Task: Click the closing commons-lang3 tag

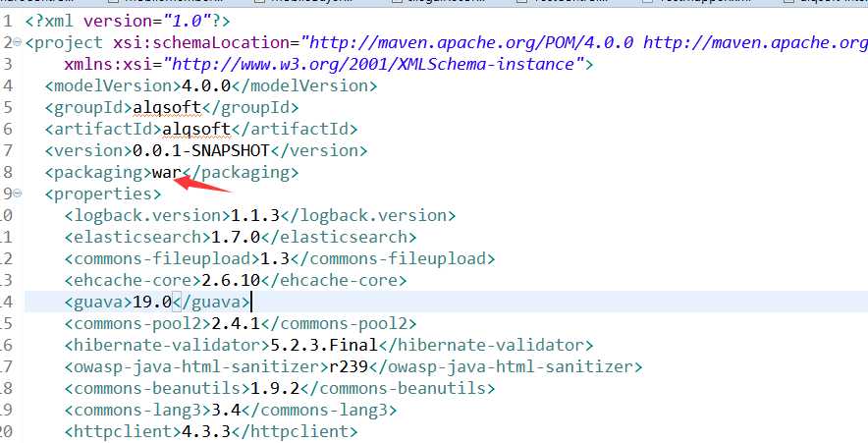Action: (x=319, y=410)
